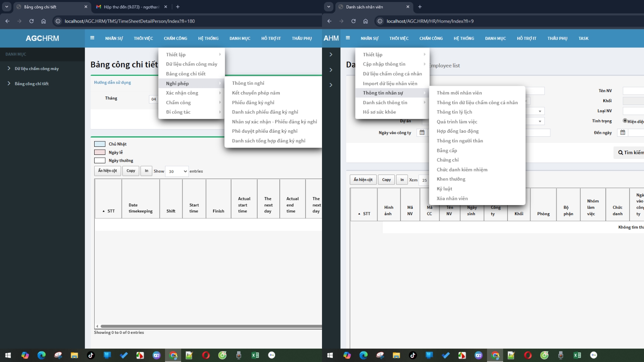This screenshot has width=644, height=362.
Task: Click the Tên NV input field
Action: (633, 91)
